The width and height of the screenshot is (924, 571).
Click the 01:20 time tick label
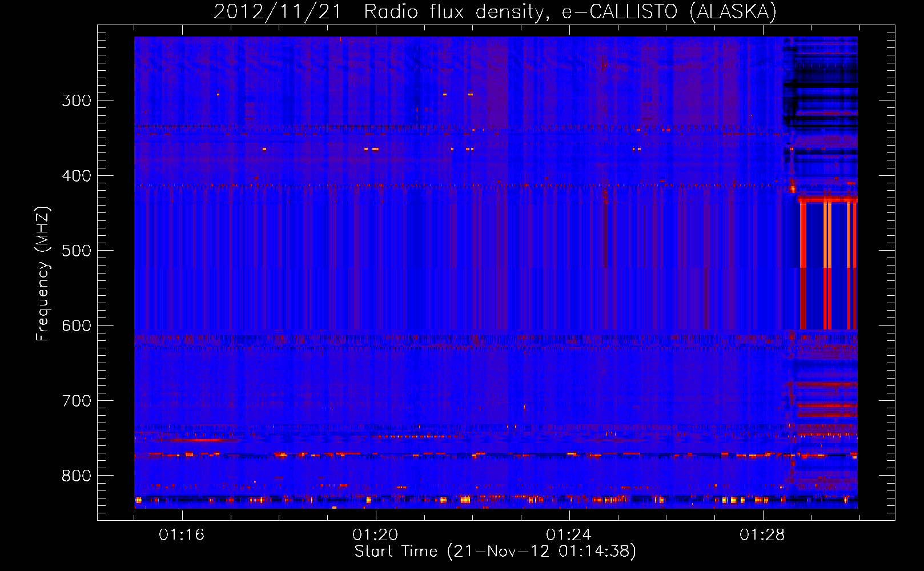375,535
